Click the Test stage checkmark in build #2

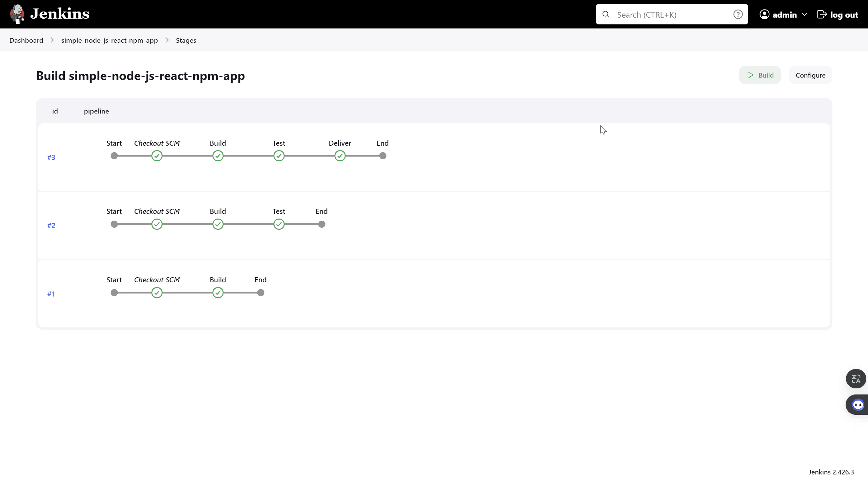(279, 224)
